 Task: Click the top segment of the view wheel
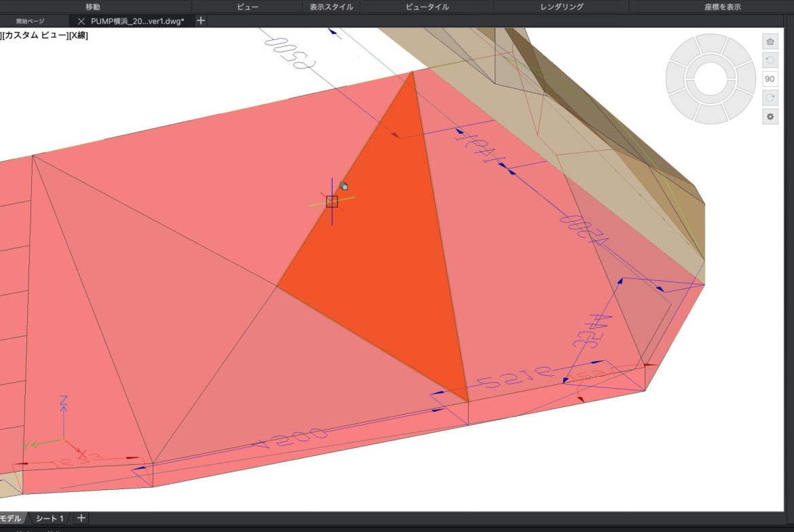711,42
